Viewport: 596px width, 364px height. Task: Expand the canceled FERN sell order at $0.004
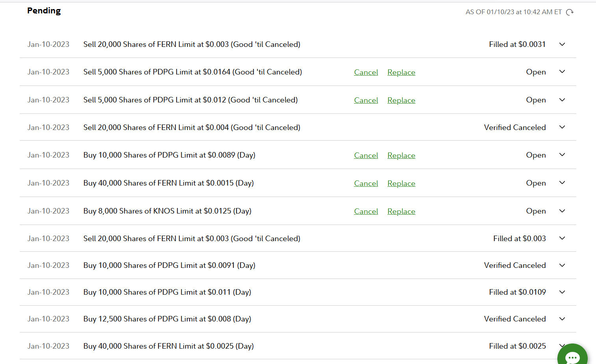[562, 127]
